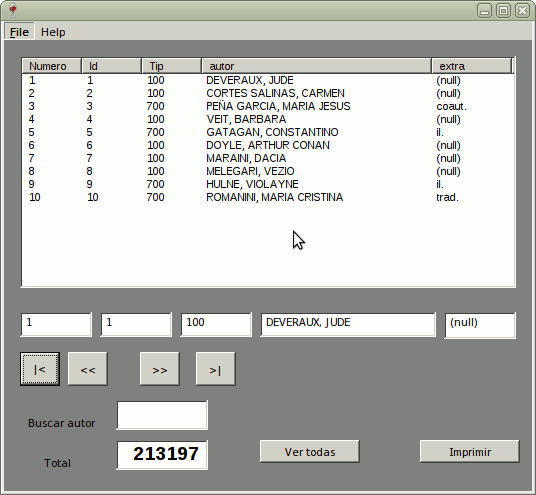Go to first record with |< button
Viewport: 536px width, 495px height.
pos(40,369)
